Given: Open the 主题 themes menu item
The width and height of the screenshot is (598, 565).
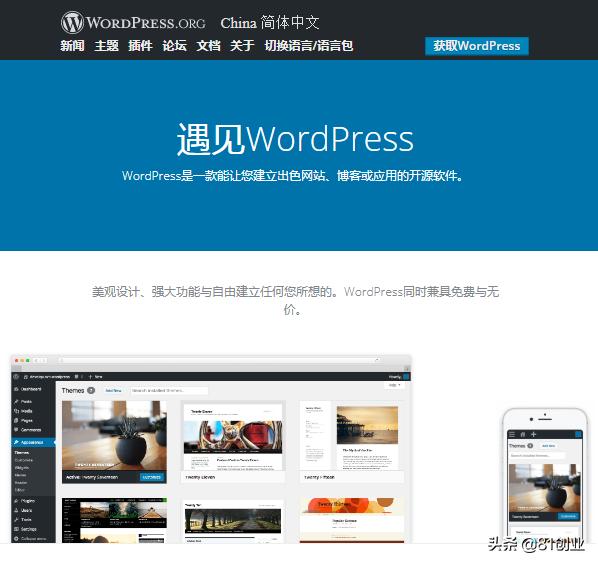Looking at the screenshot, I should (106, 46).
